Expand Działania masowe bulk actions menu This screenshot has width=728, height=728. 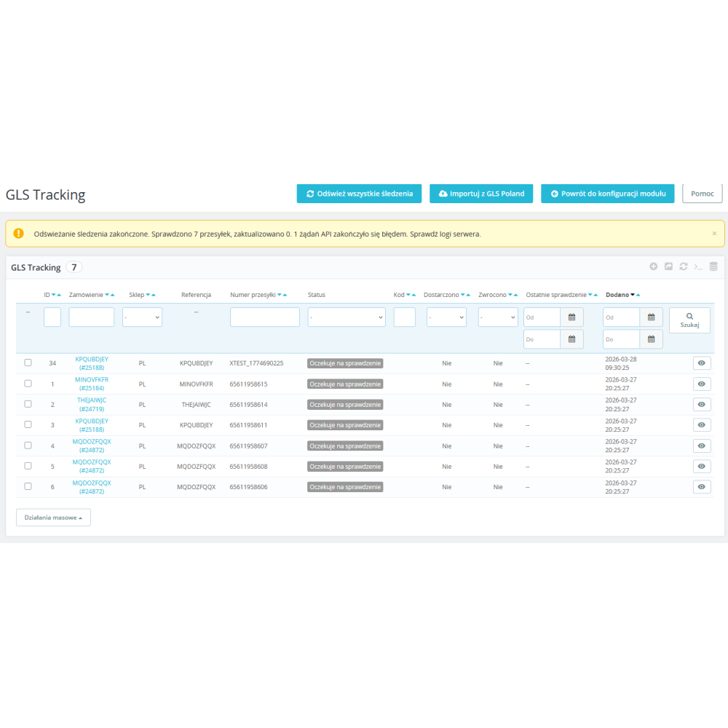53,517
